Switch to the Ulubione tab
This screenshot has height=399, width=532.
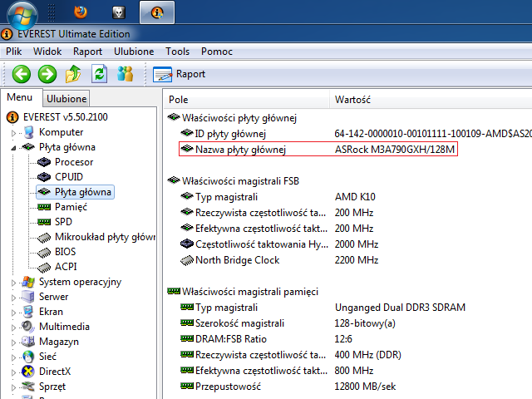pyautogui.click(x=66, y=99)
